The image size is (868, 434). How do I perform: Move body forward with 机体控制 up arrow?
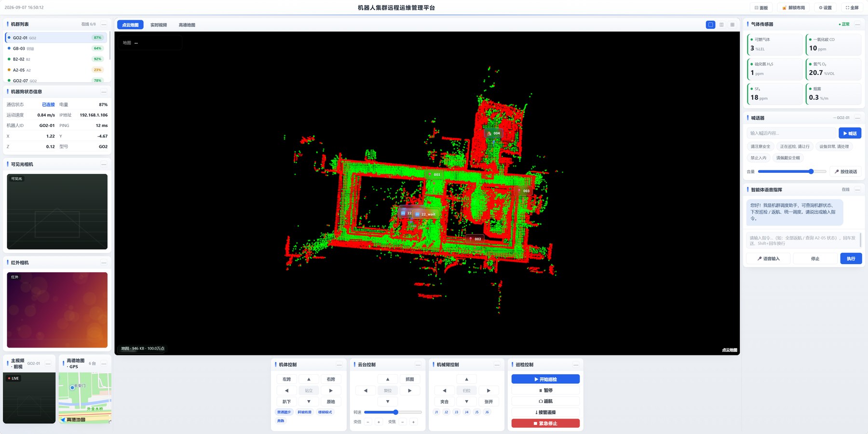(x=309, y=379)
